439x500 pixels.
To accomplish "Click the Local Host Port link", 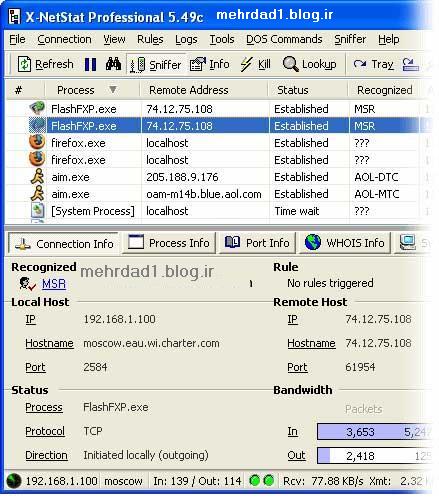I will [x=35, y=367].
